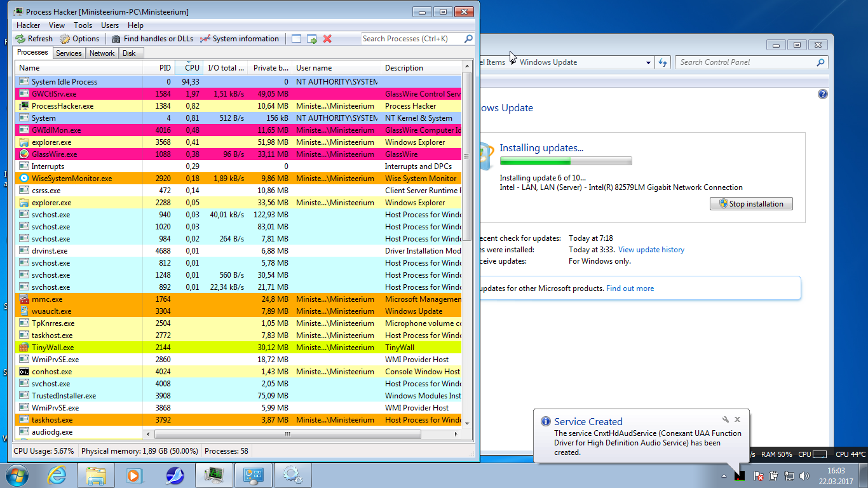
Task: Open Options from the toolbar
Action: pyautogui.click(x=80, y=39)
